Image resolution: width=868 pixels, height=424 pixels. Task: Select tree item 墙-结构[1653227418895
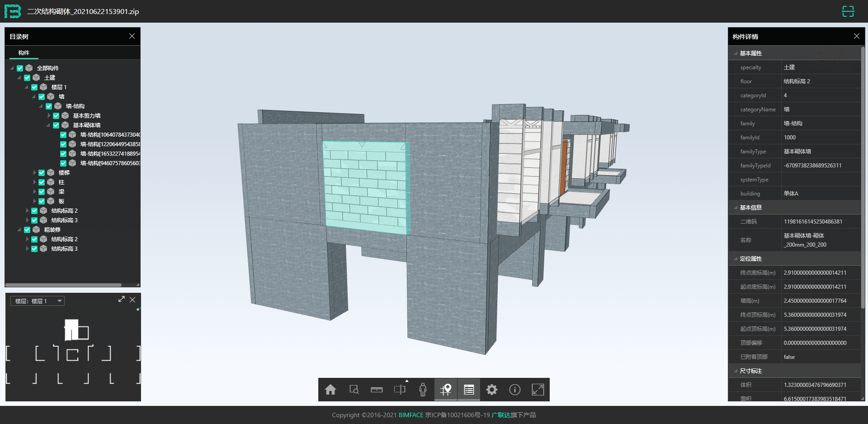[110, 154]
